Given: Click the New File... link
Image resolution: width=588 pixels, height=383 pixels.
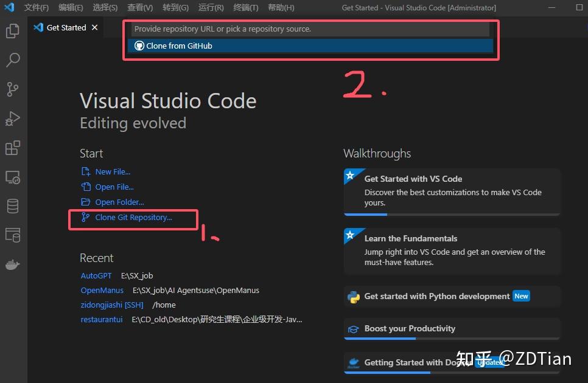Looking at the screenshot, I should tap(113, 171).
